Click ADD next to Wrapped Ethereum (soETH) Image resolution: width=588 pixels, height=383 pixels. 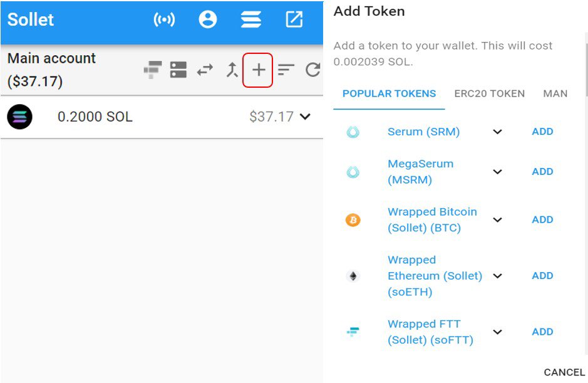542,276
